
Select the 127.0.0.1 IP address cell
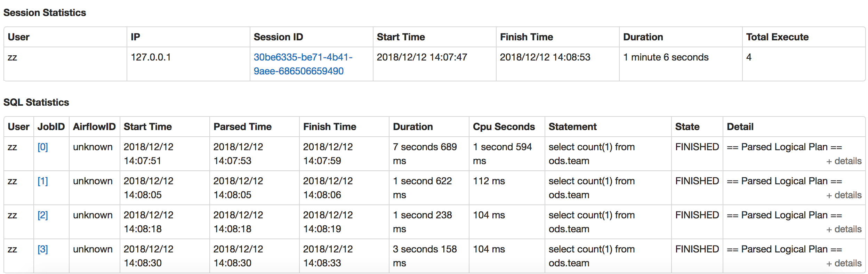[151, 57]
